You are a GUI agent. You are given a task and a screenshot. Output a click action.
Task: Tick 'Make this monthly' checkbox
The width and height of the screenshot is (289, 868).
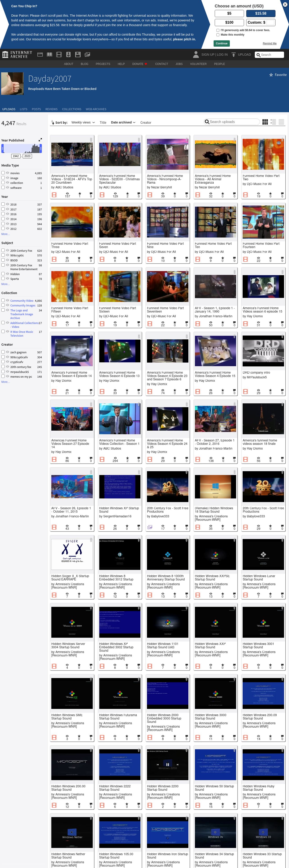click(218, 35)
